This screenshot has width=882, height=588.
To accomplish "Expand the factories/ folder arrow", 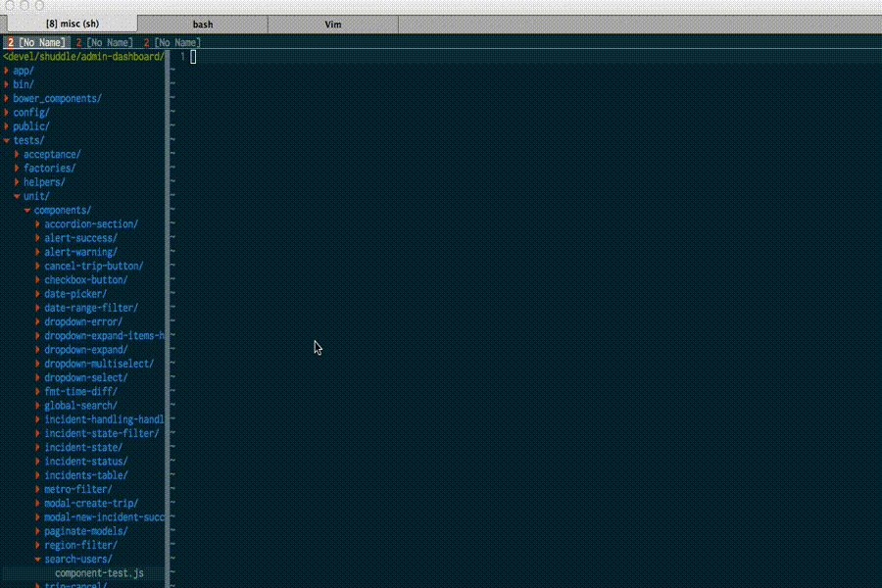I will 17,169.
